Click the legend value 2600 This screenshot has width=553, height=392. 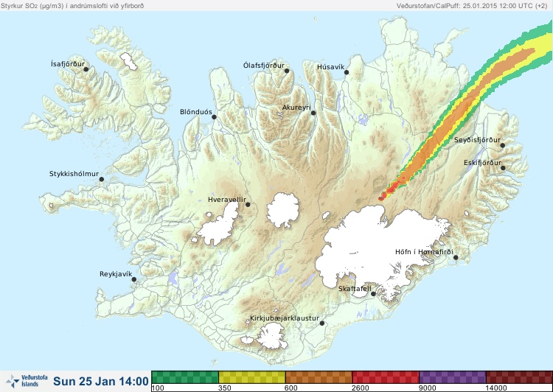pos(361,388)
